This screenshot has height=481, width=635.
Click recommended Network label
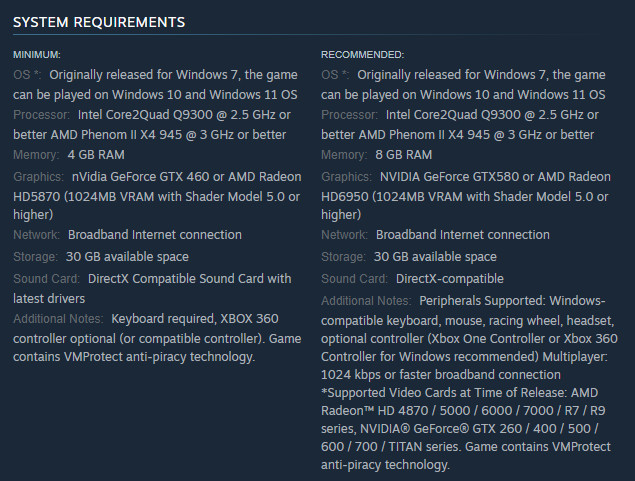click(344, 235)
